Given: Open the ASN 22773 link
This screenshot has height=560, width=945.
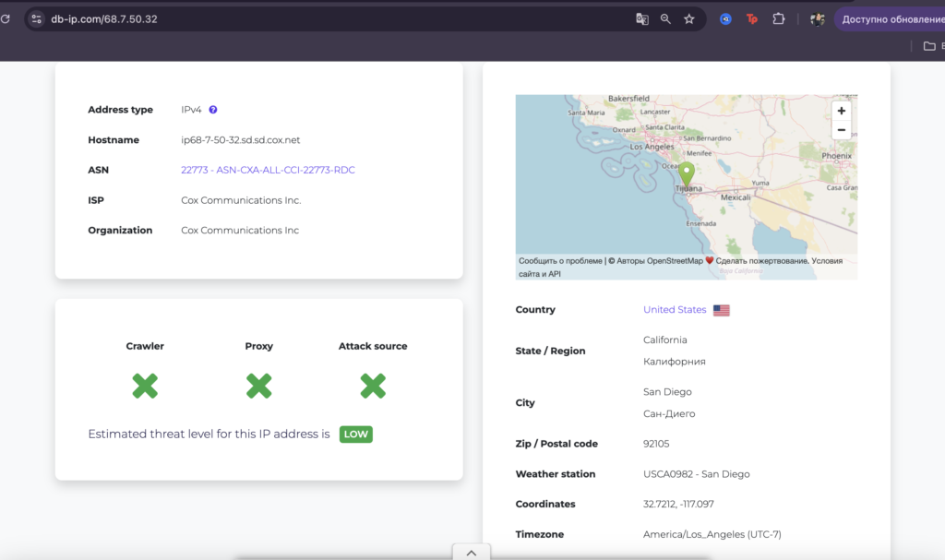Looking at the screenshot, I should (x=268, y=170).
